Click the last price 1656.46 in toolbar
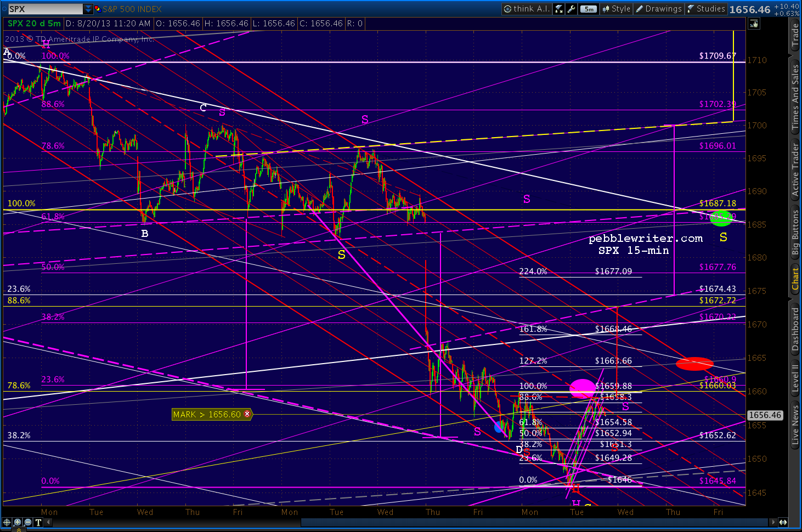This screenshot has width=802, height=532. pyautogui.click(x=750, y=9)
